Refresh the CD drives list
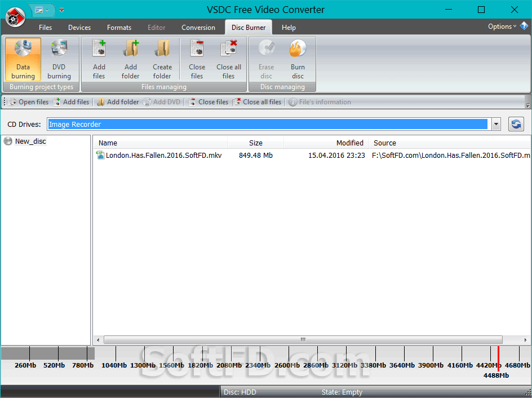The image size is (532, 398). (516, 124)
